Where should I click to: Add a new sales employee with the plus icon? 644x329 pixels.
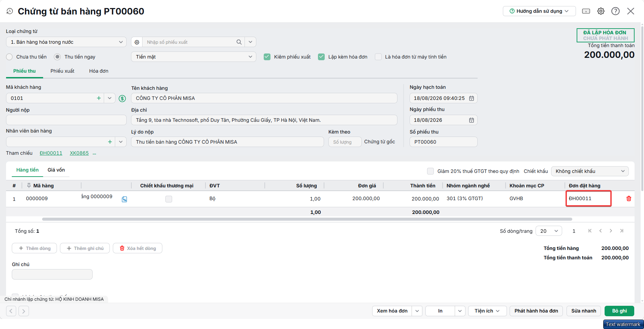click(110, 142)
